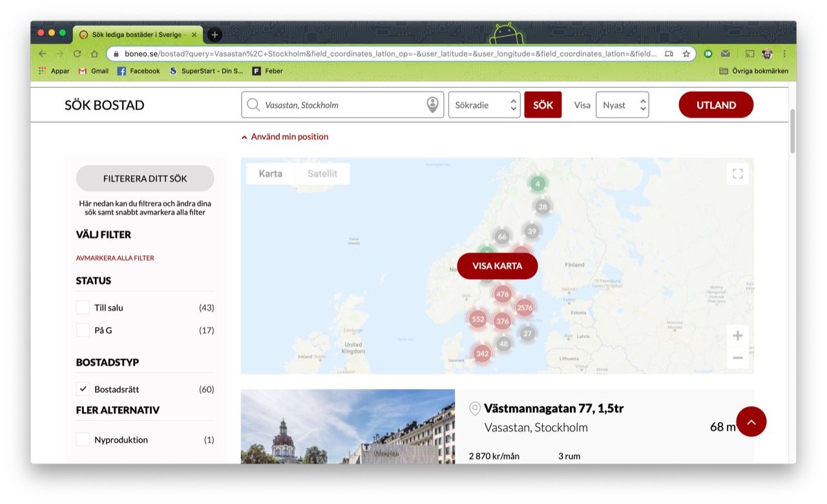This screenshot has width=827, height=504.
Task: Open the Chrome profile avatar
Action: pos(767,54)
